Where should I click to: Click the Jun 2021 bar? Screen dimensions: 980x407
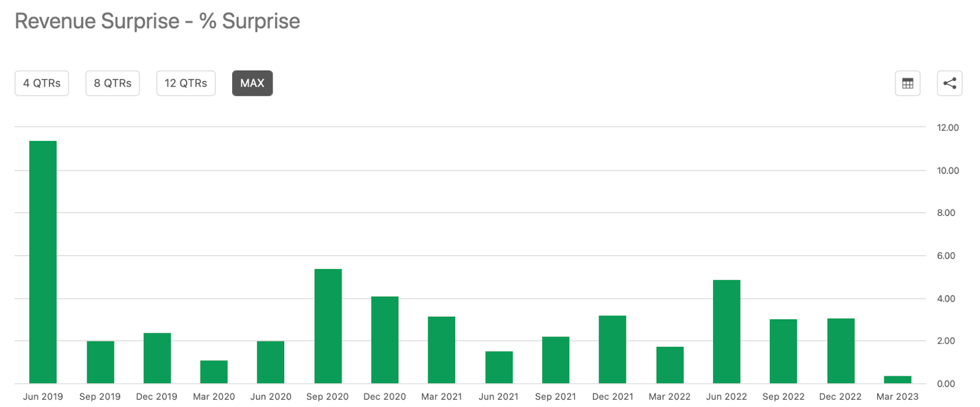[x=499, y=368]
